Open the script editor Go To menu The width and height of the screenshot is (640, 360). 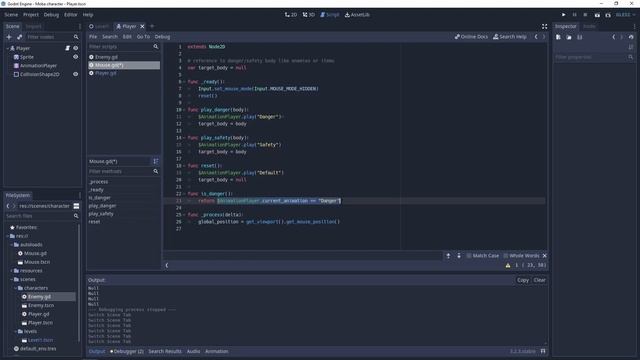coord(143,37)
